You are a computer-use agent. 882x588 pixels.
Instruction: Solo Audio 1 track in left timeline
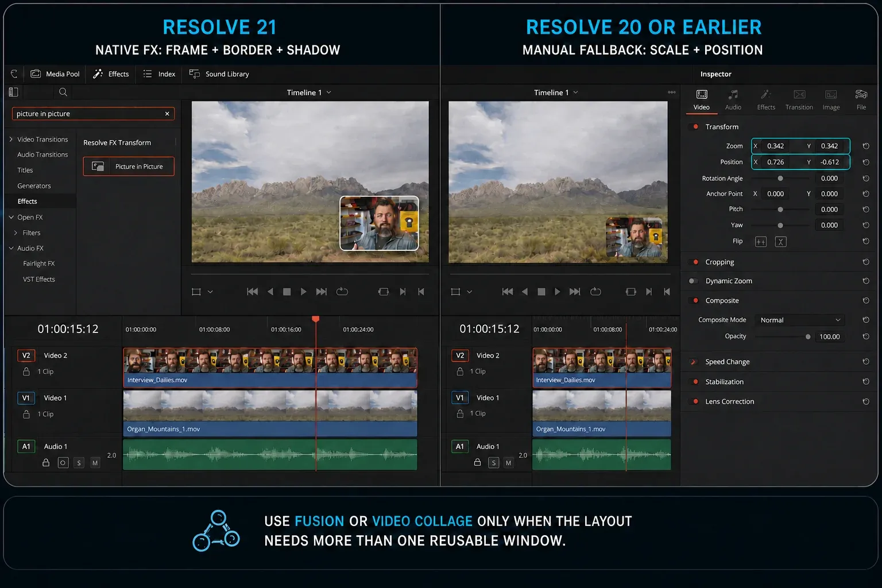(79, 463)
